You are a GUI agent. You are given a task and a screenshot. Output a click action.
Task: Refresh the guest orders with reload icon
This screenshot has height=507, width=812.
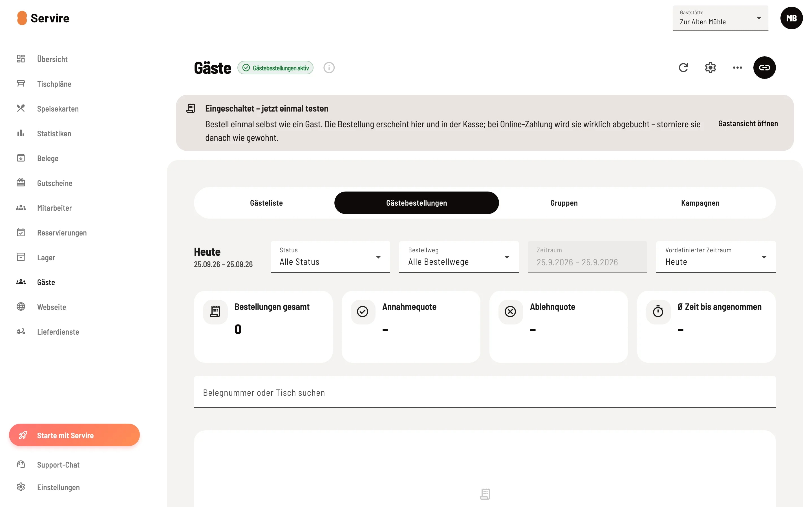click(x=683, y=68)
